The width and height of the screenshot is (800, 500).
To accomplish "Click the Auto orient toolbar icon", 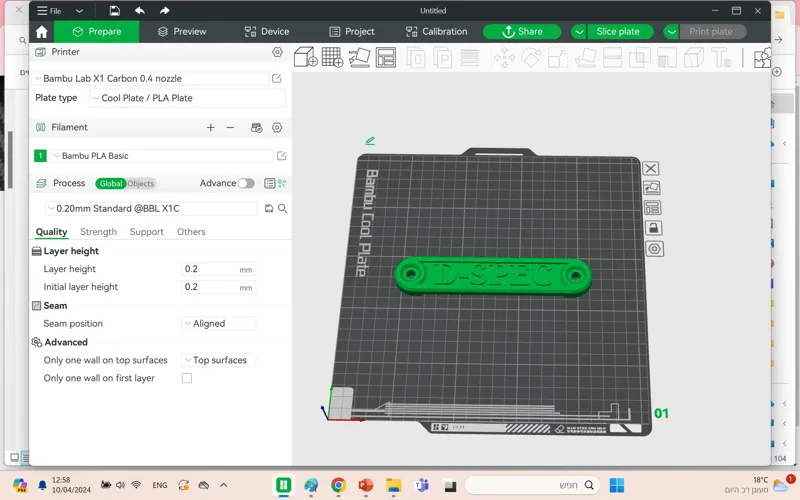I will coord(359,57).
